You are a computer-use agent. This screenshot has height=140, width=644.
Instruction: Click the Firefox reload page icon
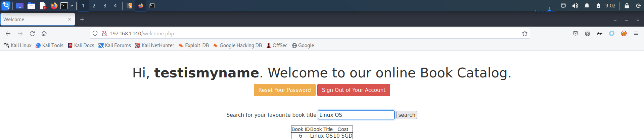point(32,34)
